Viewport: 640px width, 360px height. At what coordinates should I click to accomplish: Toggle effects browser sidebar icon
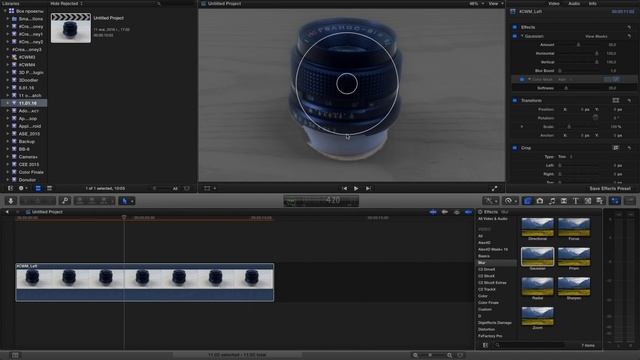coord(485,345)
